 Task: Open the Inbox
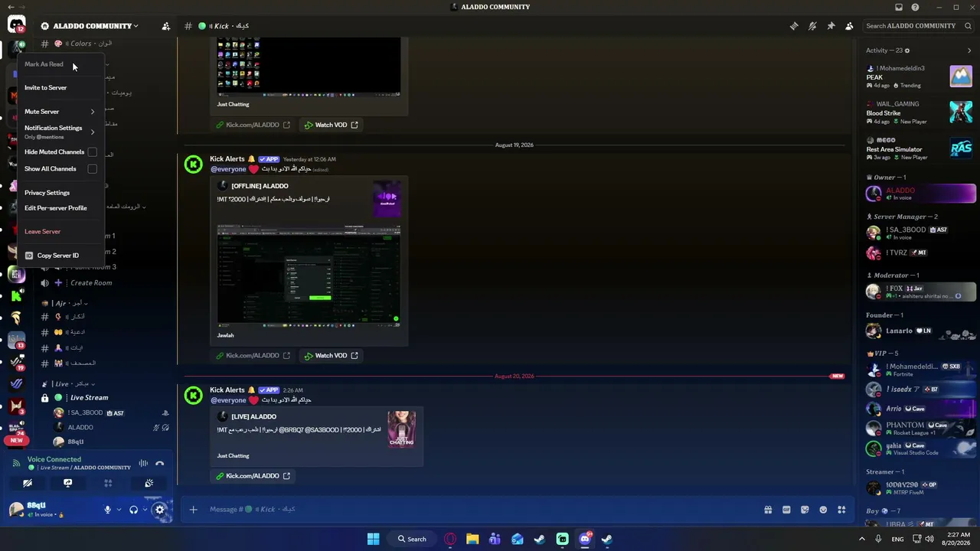click(899, 8)
